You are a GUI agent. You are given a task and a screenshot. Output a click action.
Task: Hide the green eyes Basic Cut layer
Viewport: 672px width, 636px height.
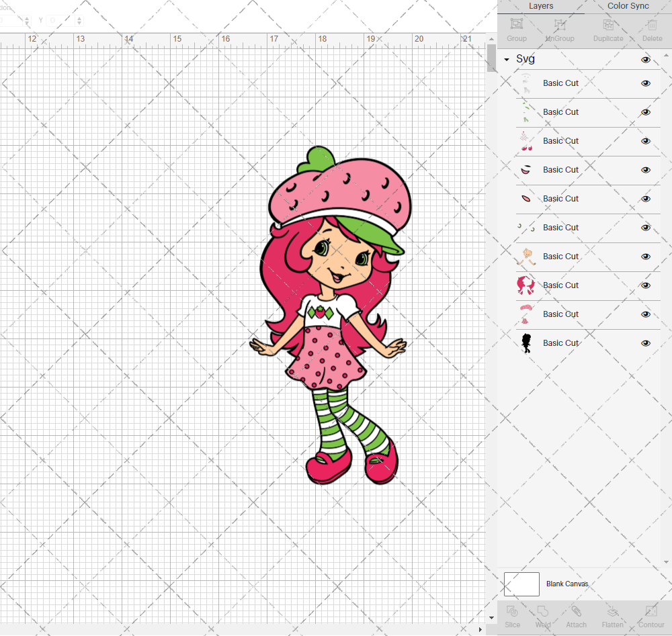tap(645, 228)
